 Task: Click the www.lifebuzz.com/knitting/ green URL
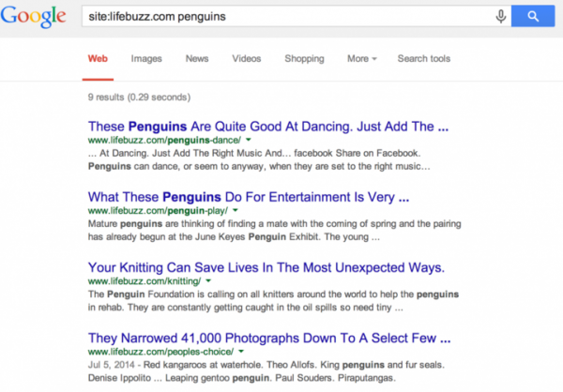pos(145,281)
